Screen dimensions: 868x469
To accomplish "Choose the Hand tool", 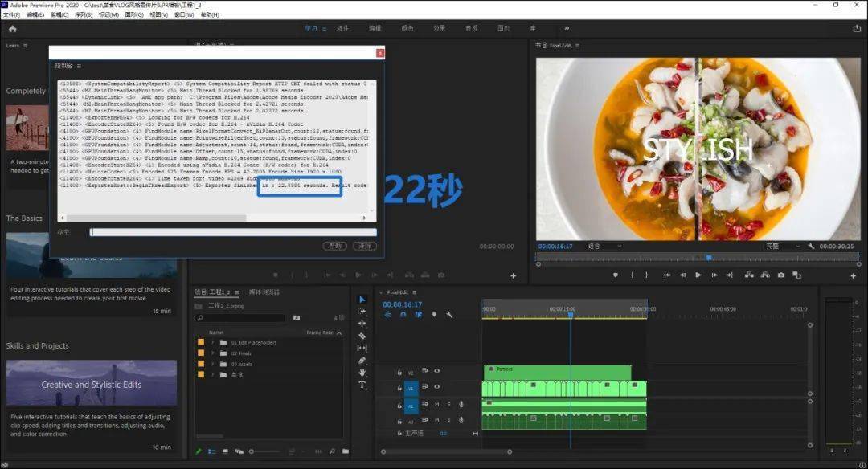I will tap(362, 372).
